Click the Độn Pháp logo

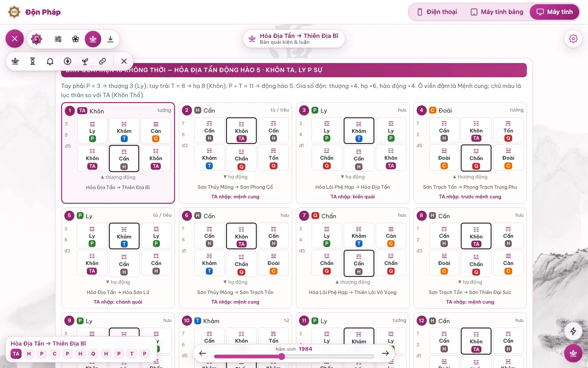35,12
